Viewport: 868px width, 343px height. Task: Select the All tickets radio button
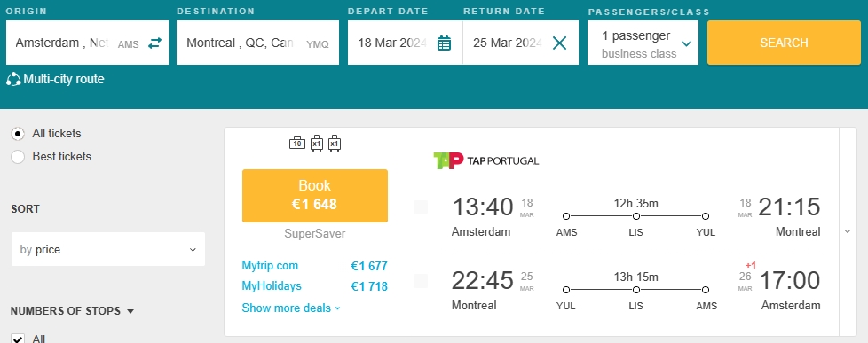(x=18, y=134)
